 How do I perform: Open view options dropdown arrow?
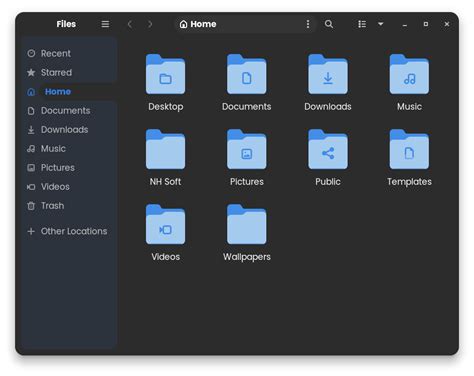[x=381, y=24]
